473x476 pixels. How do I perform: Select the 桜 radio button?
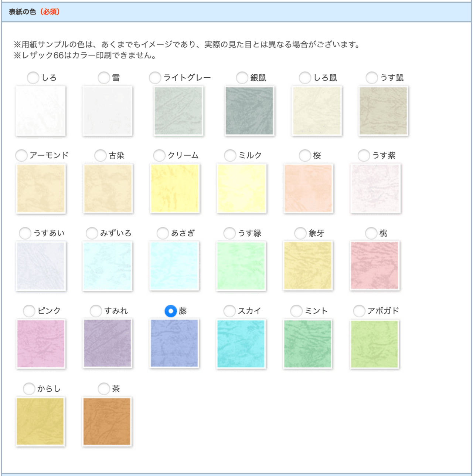click(305, 155)
